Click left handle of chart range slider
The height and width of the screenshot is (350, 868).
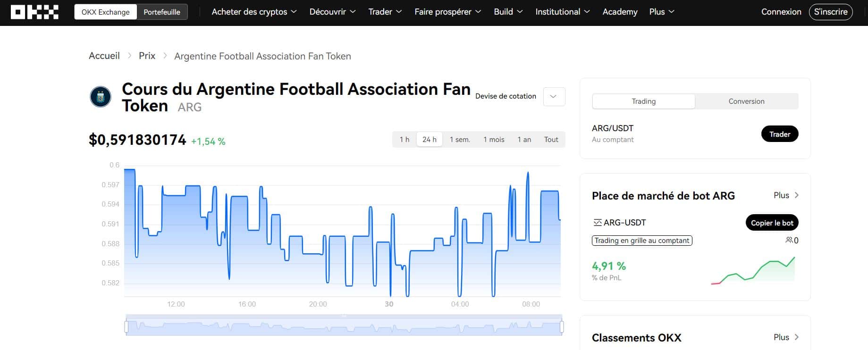tap(126, 327)
